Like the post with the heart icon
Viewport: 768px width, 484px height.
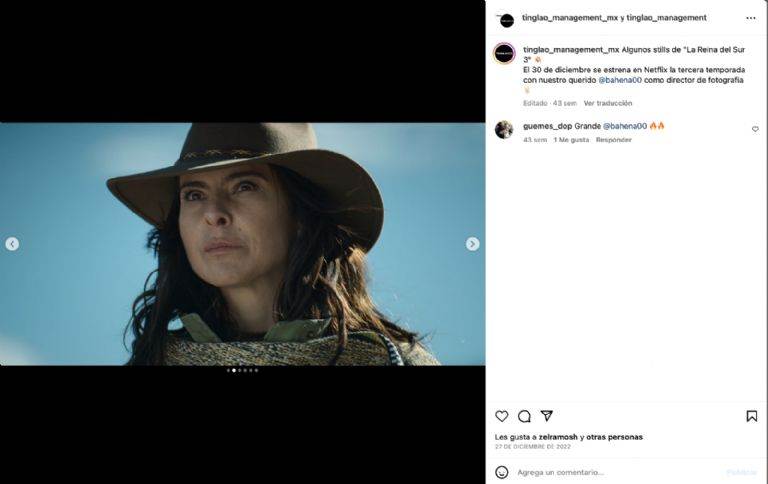coord(502,416)
